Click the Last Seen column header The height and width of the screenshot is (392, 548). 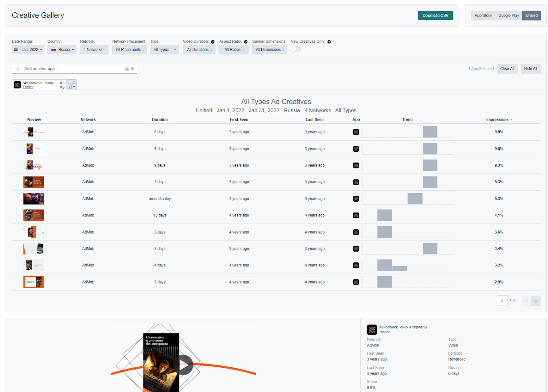point(314,120)
